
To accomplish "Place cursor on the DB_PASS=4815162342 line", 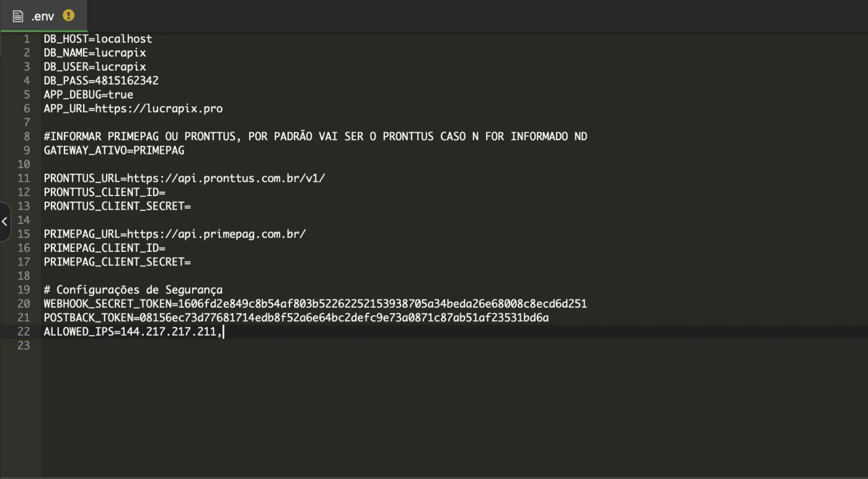I will (101, 81).
